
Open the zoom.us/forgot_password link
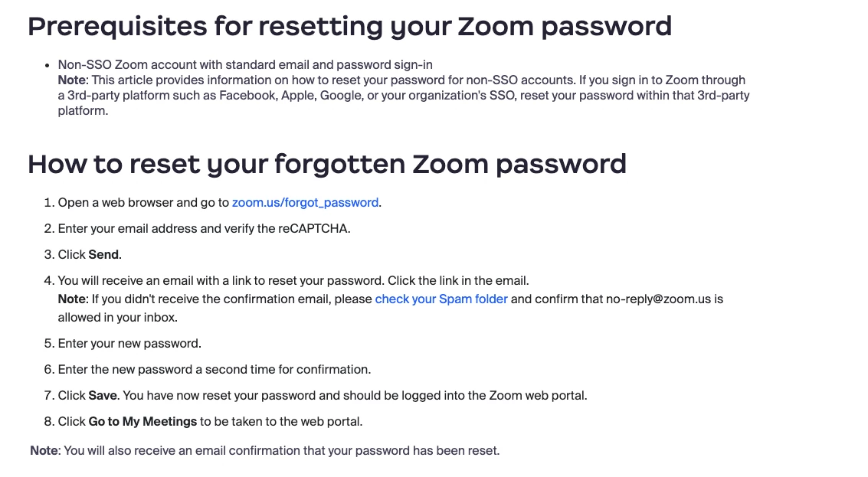pyautogui.click(x=305, y=203)
